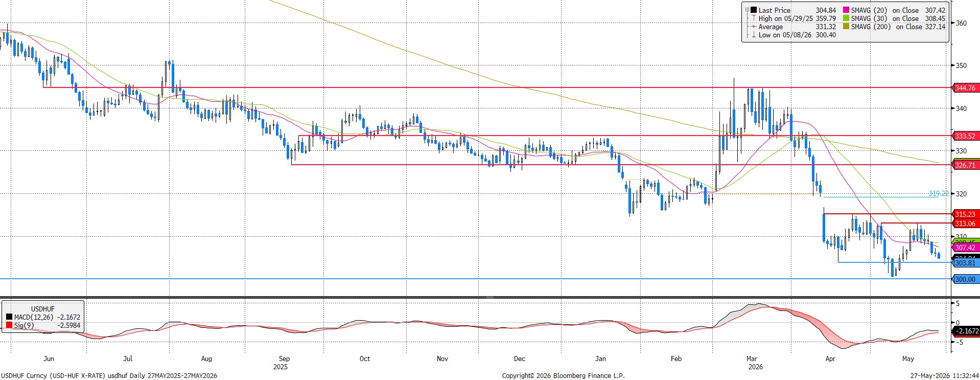Click the magenta 307.42 SMAVG axis tag
Screen dimensions: 980x380
(x=966, y=247)
